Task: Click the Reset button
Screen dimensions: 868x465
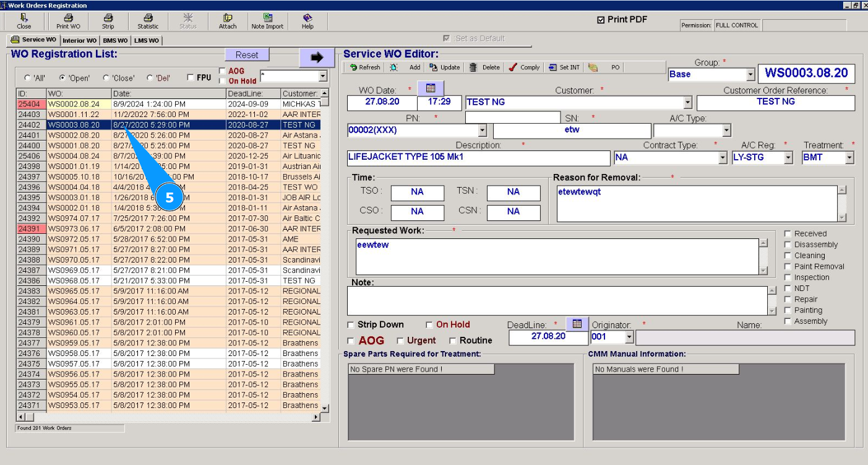Action: [x=247, y=55]
